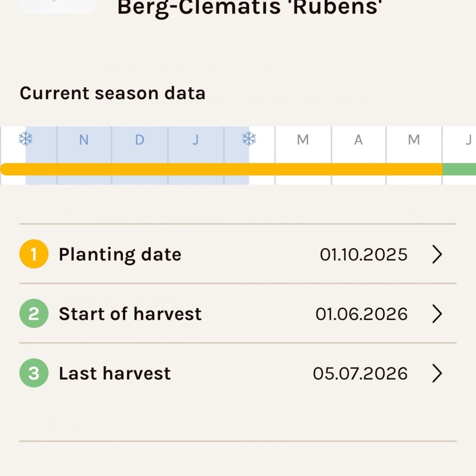Click the green harvest period bar segment
The width and height of the screenshot is (476, 476).
pos(459,169)
